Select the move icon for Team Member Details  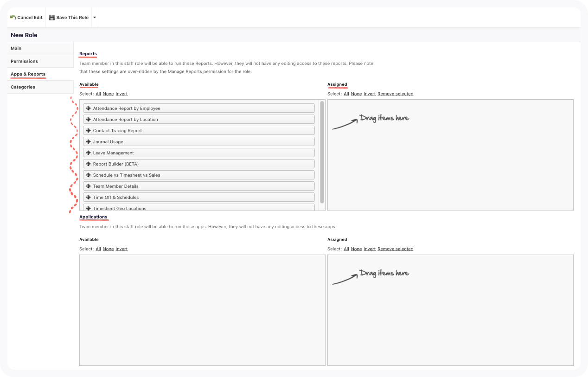point(88,186)
